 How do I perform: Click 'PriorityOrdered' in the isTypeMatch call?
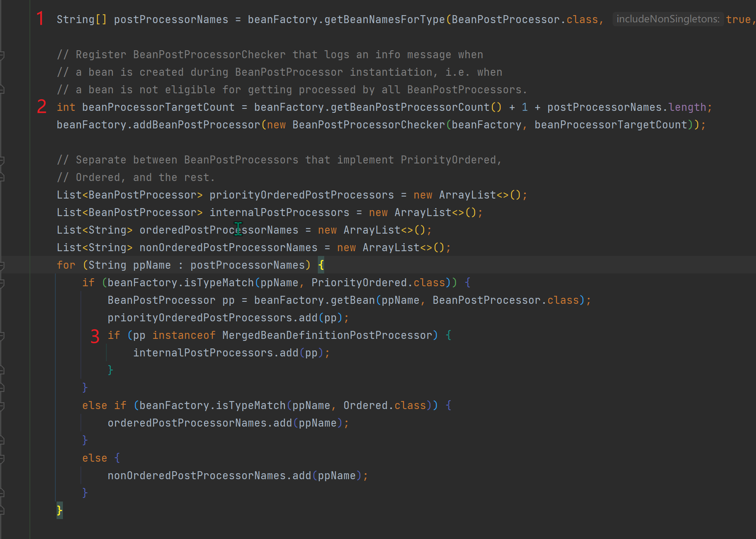pos(359,283)
